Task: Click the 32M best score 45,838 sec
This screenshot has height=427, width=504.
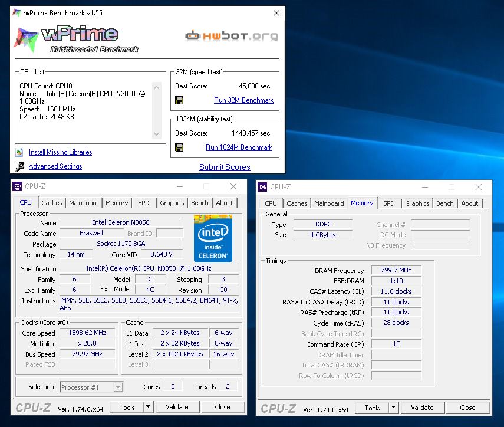Action: tap(255, 86)
